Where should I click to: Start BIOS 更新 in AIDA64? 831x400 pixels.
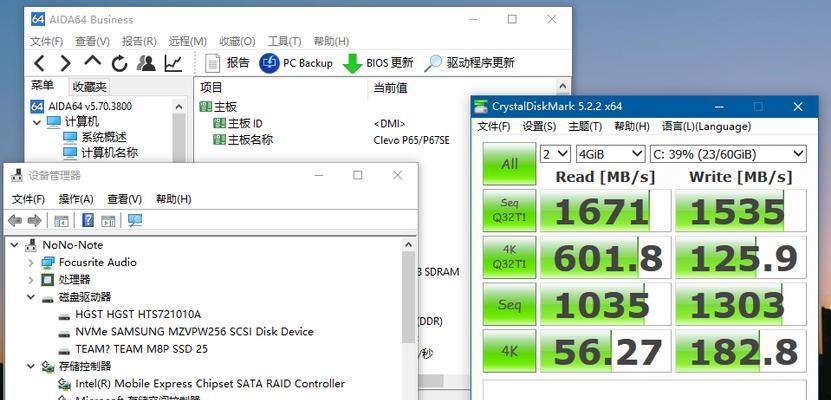point(378,63)
